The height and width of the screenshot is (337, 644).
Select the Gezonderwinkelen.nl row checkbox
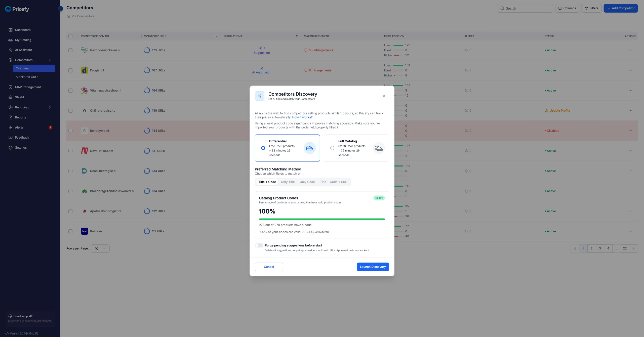click(70, 50)
